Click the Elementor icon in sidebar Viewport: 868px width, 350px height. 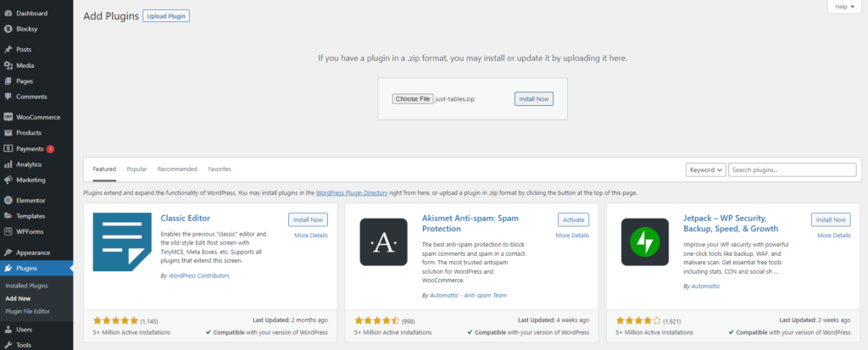[x=8, y=201]
